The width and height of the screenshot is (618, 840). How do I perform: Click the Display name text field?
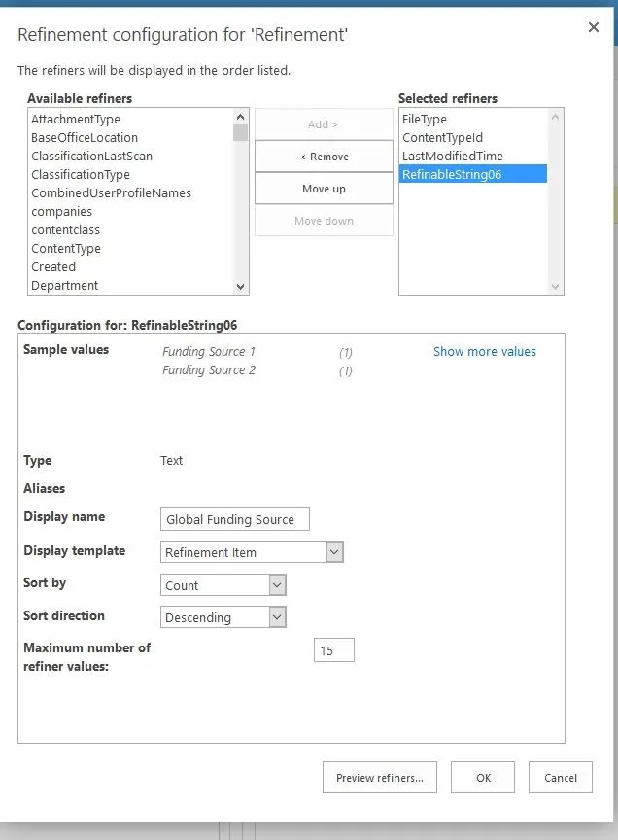point(234,519)
